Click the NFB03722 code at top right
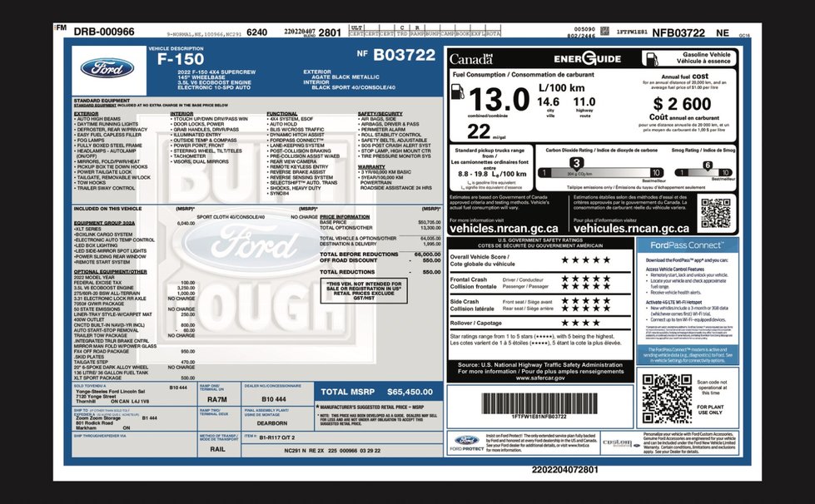Viewport: 815px width, 504px height. pos(678,32)
